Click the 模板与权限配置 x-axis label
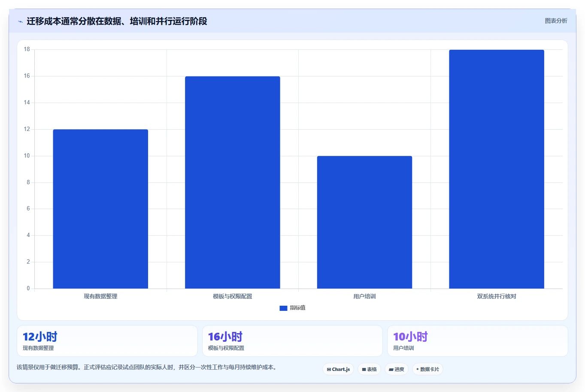This screenshot has width=585, height=392. coord(233,296)
